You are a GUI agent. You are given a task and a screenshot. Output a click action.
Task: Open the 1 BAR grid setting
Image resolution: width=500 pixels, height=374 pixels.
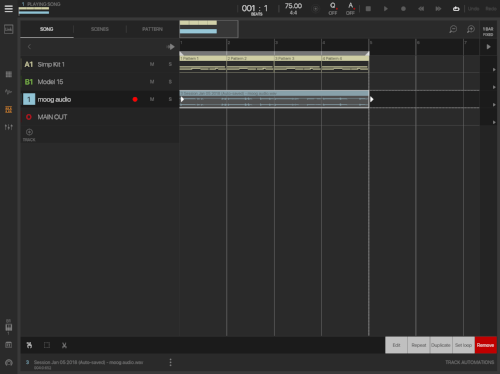tap(488, 31)
